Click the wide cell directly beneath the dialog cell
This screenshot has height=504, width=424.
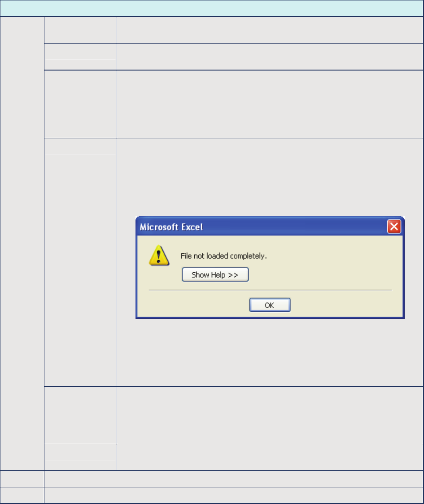[270, 415]
